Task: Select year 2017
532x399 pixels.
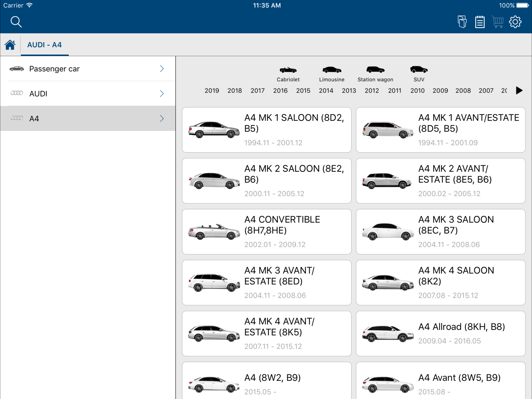Action: point(257,91)
